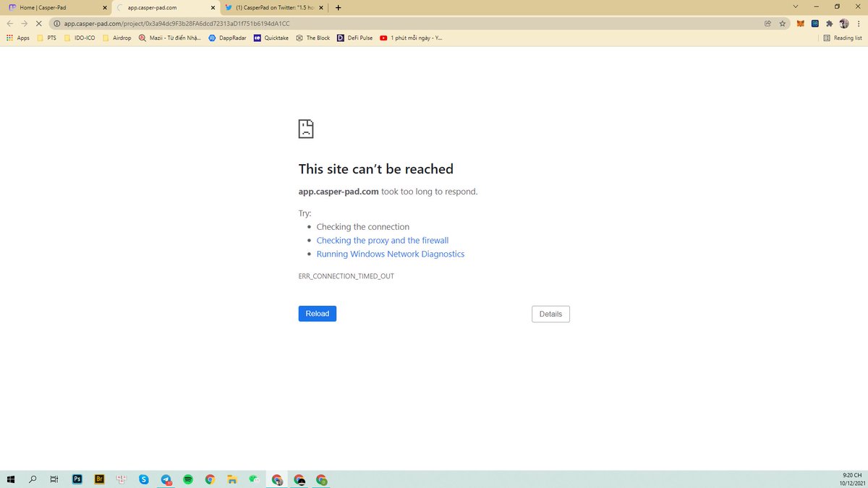Screen dimensions: 868x488
Task: Open the Extensions puzzle-piece menu
Action: pos(830,23)
